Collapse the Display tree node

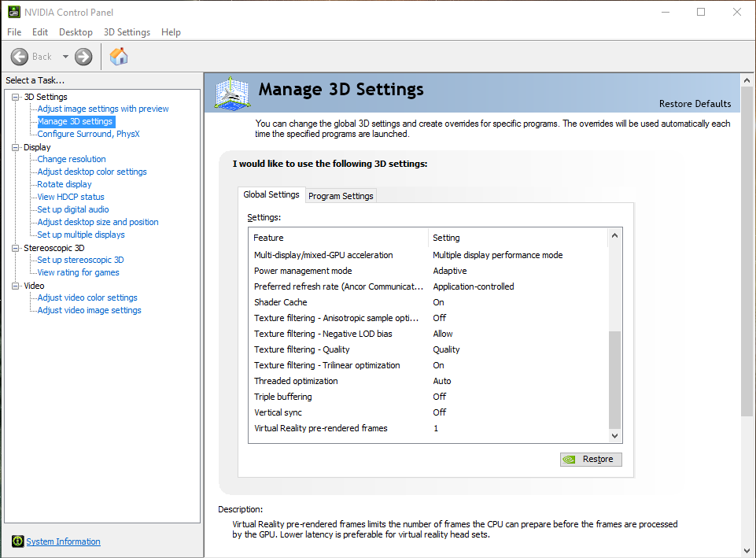point(16,147)
